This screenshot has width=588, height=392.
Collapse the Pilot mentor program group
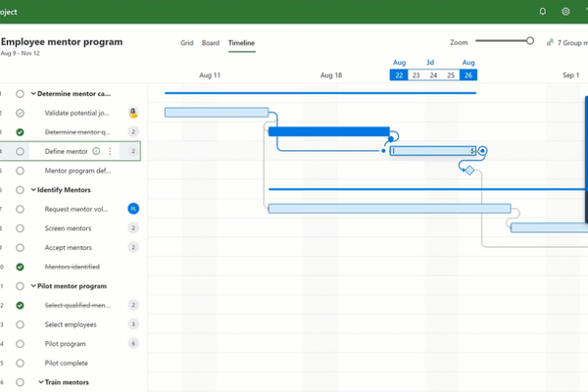coord(33,286)
